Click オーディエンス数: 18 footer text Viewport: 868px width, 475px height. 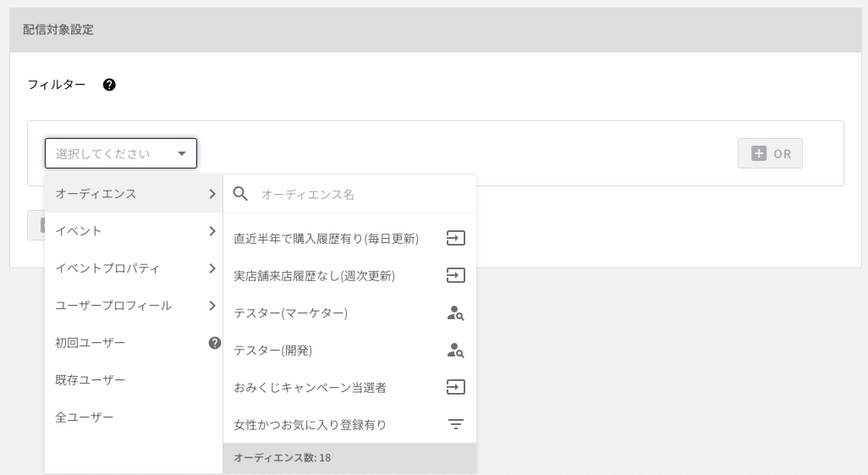pos(282,458)
